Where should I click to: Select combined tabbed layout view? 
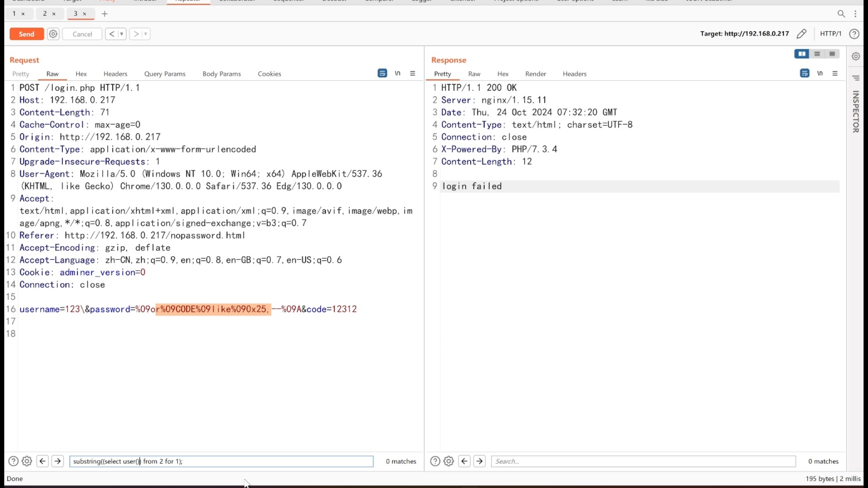pyautogui.click(x=832, y=54)
